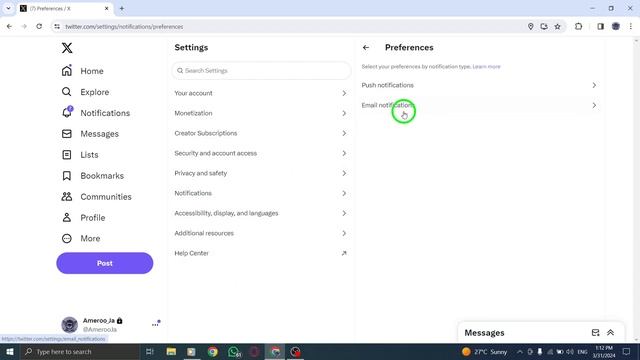This screenshot has height=360, width=640.
Task: Toggle Chrome side panel
Action: [600, 27]
